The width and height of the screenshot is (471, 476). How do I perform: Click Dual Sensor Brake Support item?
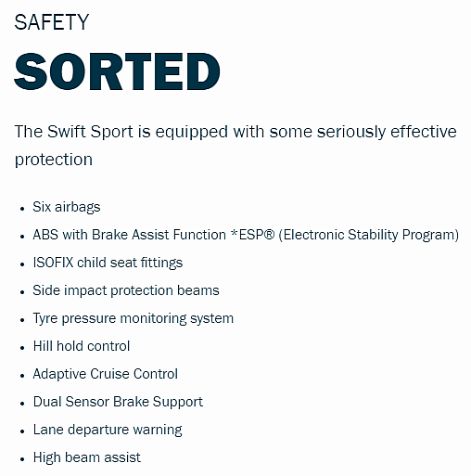click(x=118, y=402)
